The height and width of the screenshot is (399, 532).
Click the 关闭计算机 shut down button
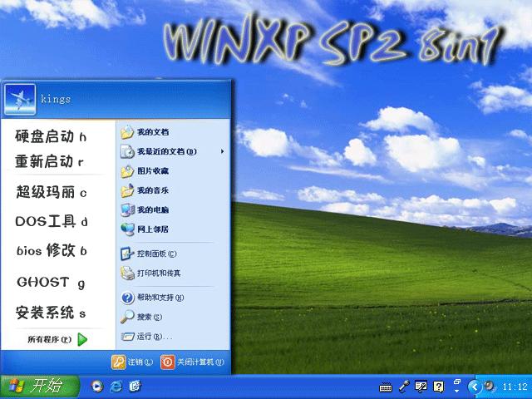point(192,362)
